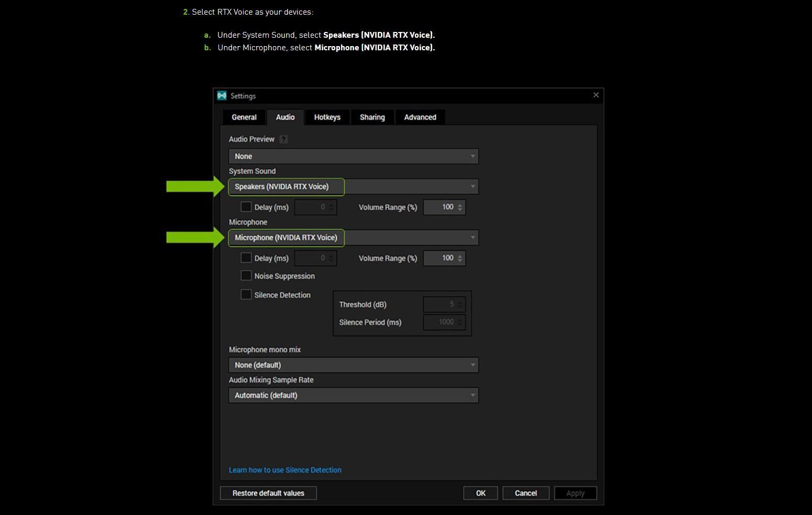Click the Threshold (dB) label
The width and height of the screenshot is (812, 515).
[x=363, y=304]
